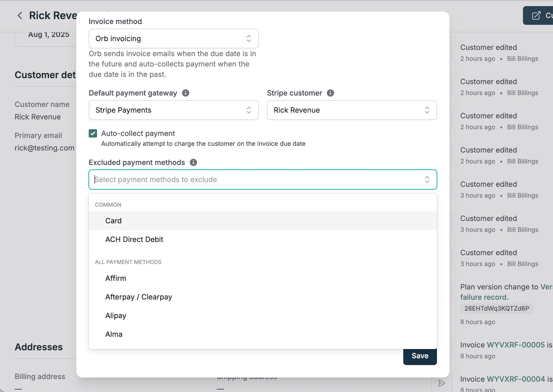Click the send paper-plane icon at bottom right
Viewport: 553px width, 392px height.
point(442,383)
